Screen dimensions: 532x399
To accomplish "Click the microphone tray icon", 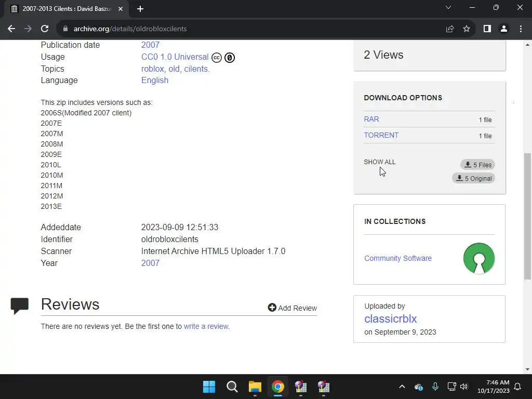I will pos(435,387).
